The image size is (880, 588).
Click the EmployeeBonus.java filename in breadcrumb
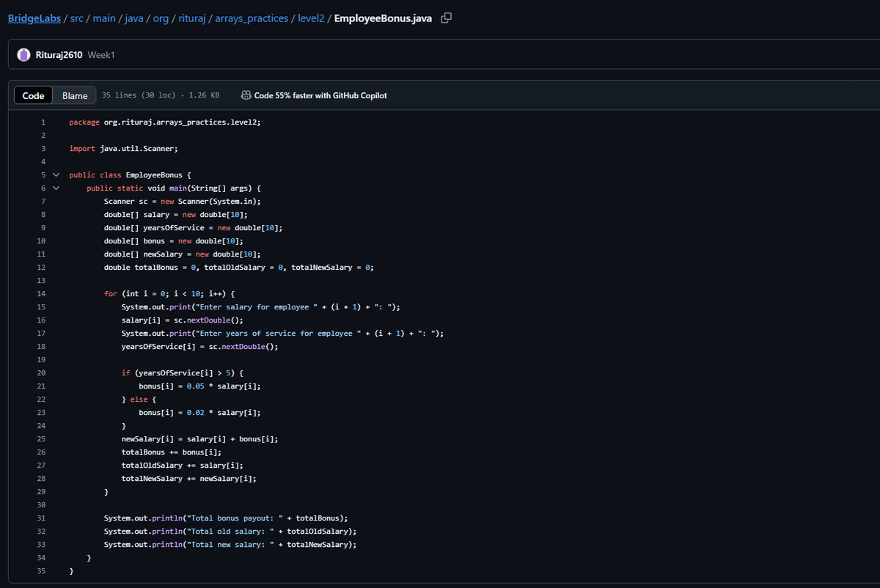(x=383, y=18)
